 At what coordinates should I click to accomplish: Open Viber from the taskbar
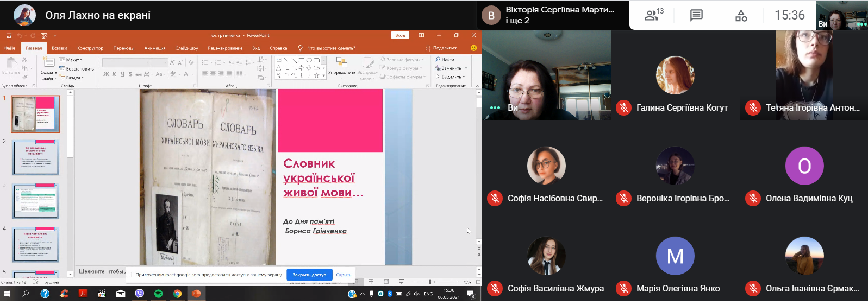pyautogui.click(x=140, y=294)
